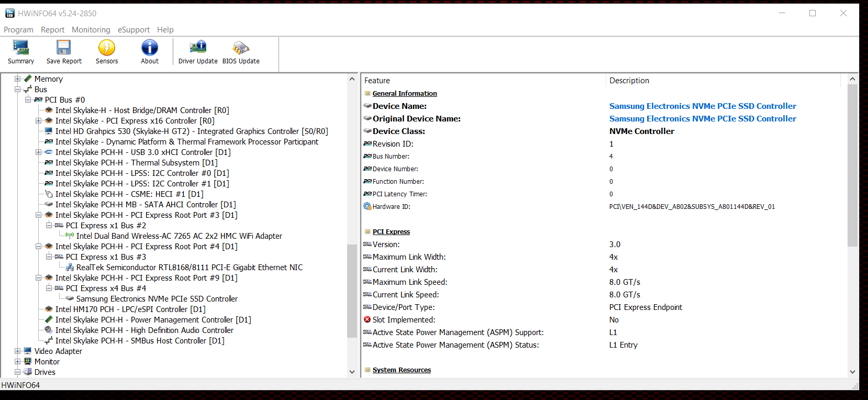Viewport: 868px width, 400px height.
Task: Open the Report menu
Action: point(52,30)
